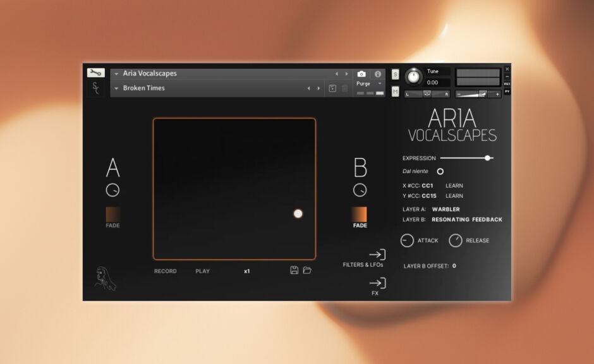Select the Layer A sound WARBLER

(445, 209)
